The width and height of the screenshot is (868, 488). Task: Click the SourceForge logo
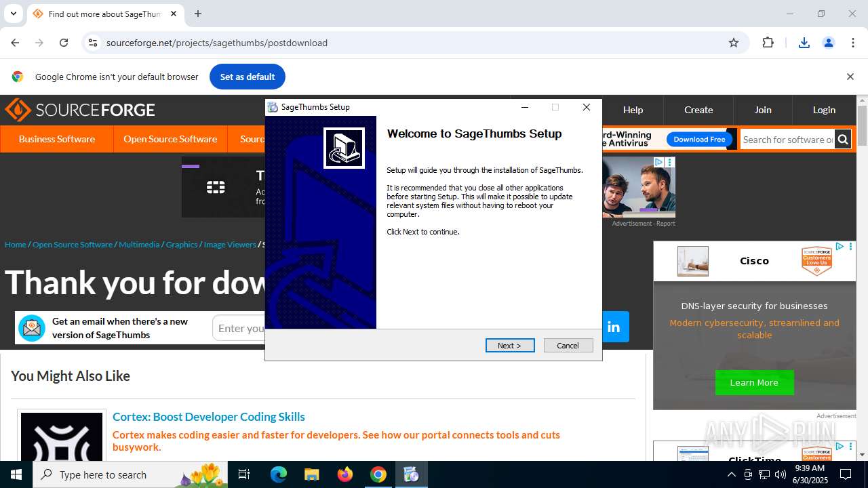[x=80, y=110]
